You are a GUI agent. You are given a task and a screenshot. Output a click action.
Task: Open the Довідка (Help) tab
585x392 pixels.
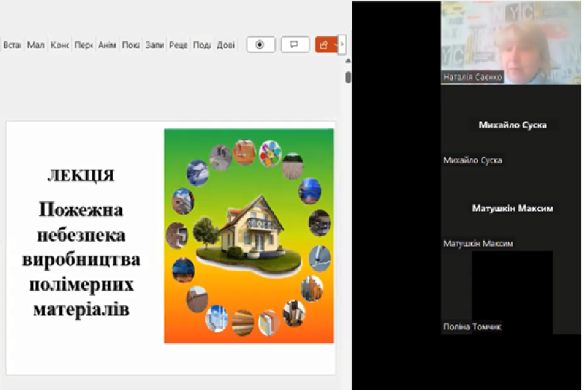(226, 45)
